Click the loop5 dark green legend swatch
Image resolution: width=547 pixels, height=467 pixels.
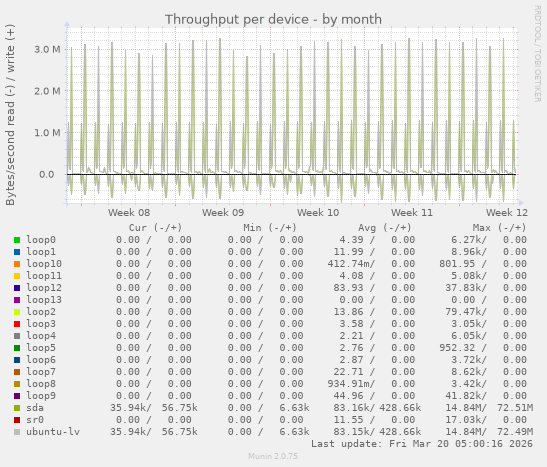click(17, 348)
